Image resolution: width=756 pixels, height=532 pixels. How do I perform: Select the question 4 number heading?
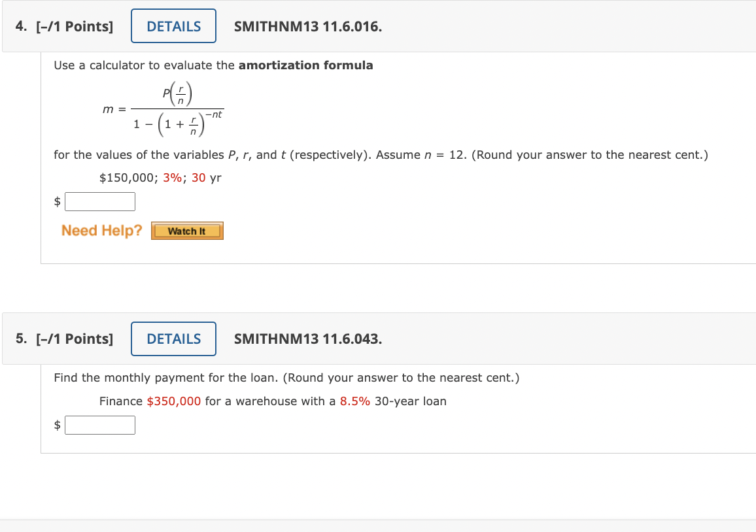[x=19, y=26]
